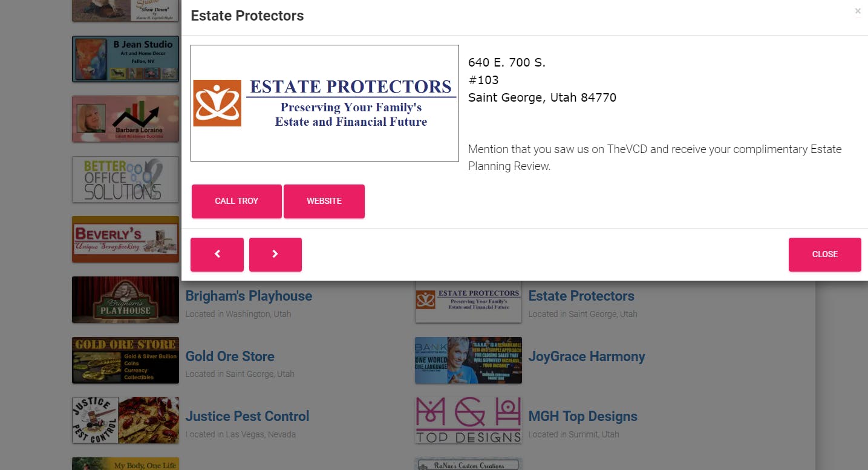Click the Beverly's Unique Scrapbooking thumbnail
The width and height of the screenshot is (868, 470).
pyautogui.click(x=125, y=239)
